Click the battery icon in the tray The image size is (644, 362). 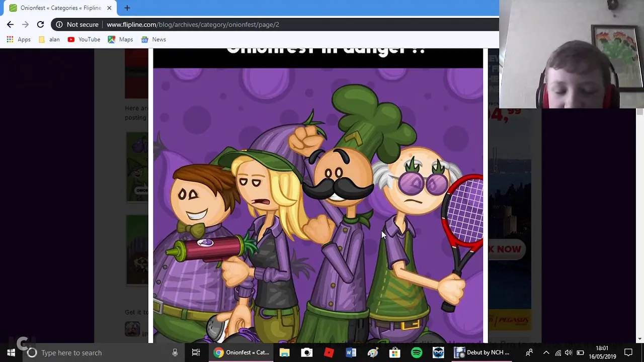tap(580, 352)
